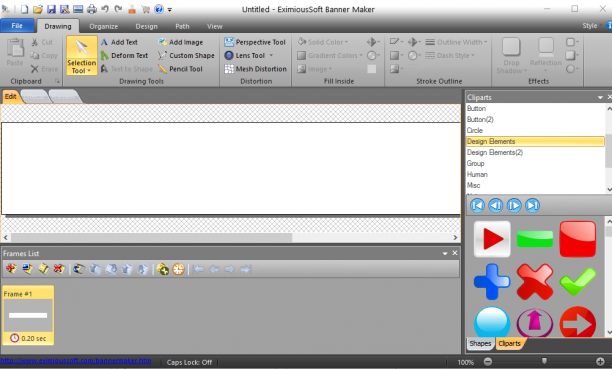
Task: Switch to the Design ribbon tab
Action: pyautogui.click(x=146, y=26)
